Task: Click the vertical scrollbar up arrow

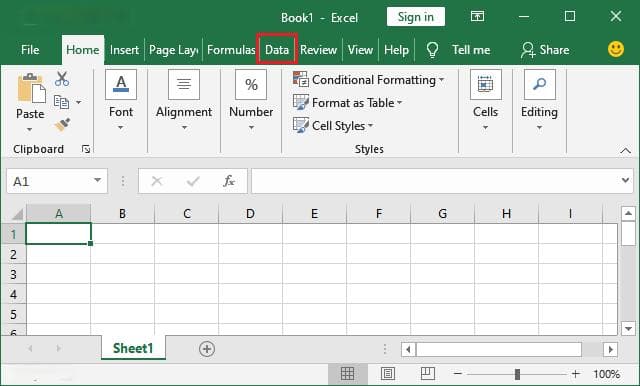Action: point(628,213)
